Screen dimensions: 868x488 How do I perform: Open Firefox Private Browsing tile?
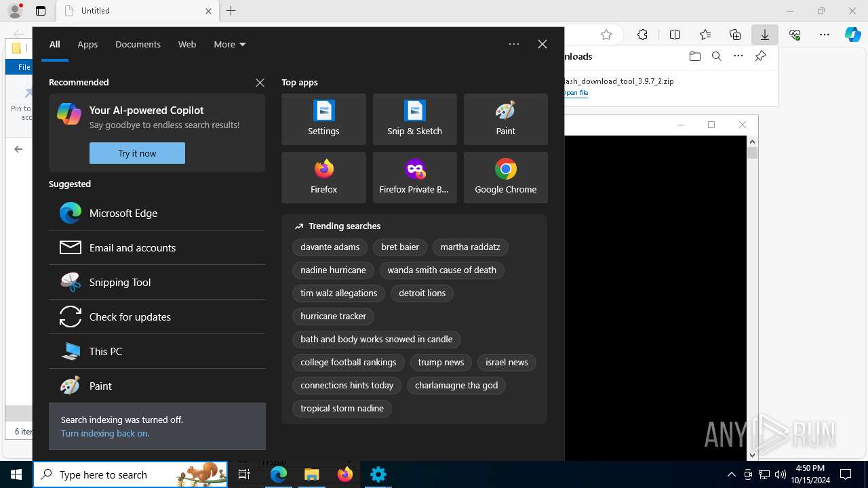(414, 178)
